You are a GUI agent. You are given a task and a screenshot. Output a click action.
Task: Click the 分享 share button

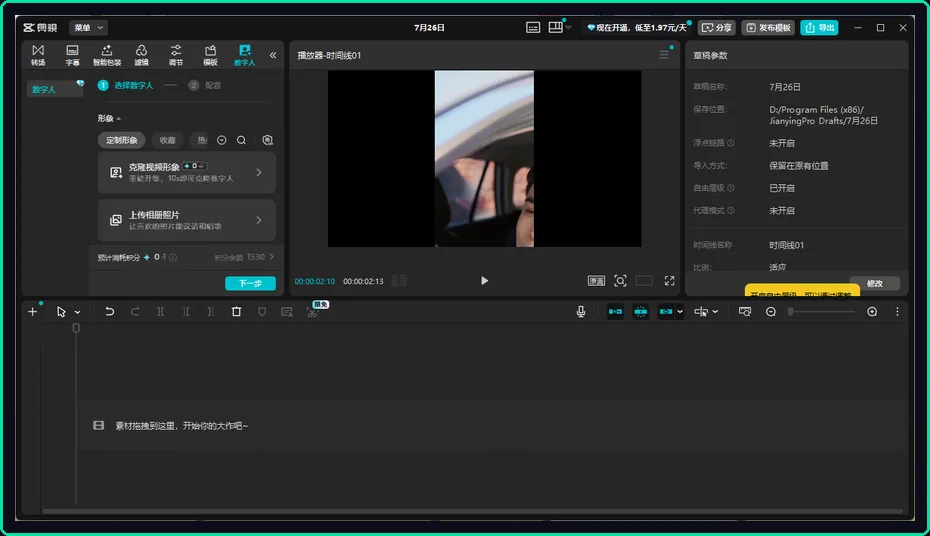[716, 27]
